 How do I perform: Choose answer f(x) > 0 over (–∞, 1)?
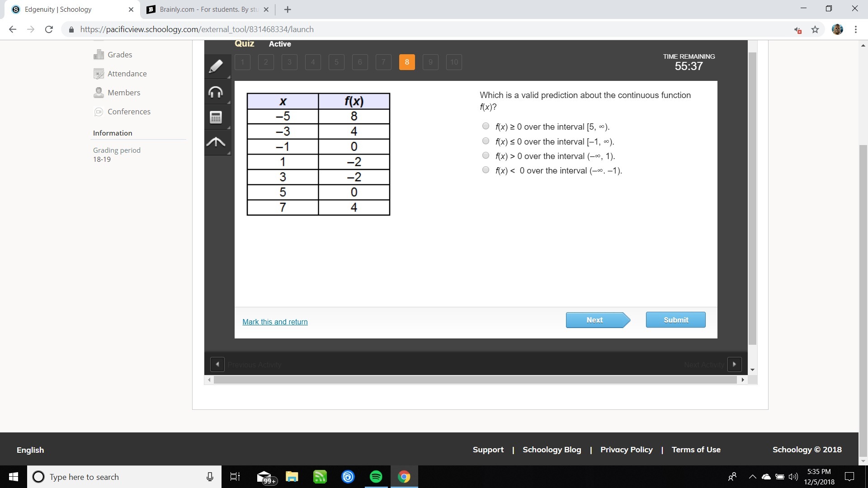(x=486, y=155)
